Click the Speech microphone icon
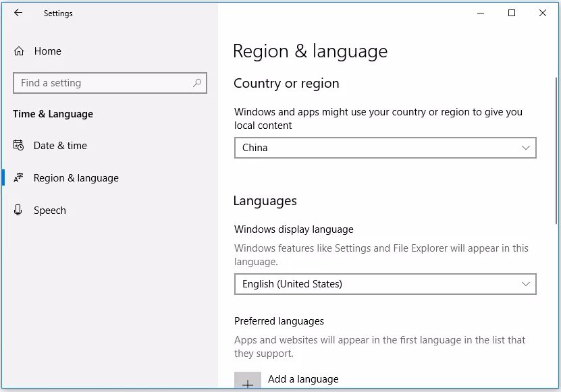 (18, 210)
